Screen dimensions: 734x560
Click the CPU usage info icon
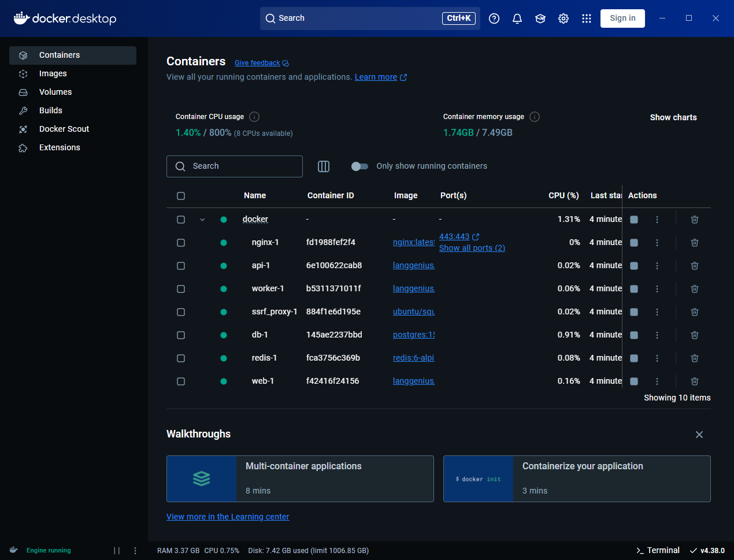(x=254, y=117)
